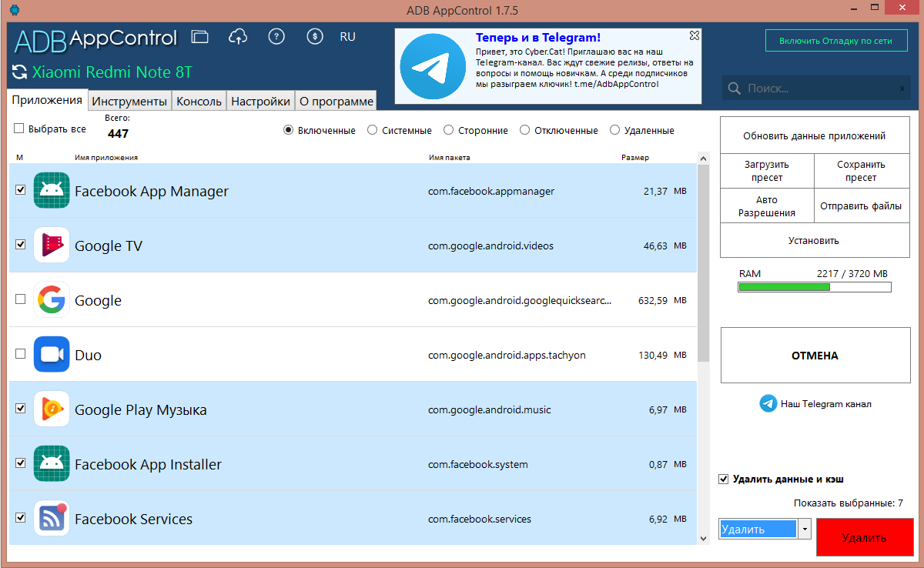Image resolution: width=924 pixels, height=568 pixels.
Task: Click the Facebook Services icon
Action: (x=52, y=519)
